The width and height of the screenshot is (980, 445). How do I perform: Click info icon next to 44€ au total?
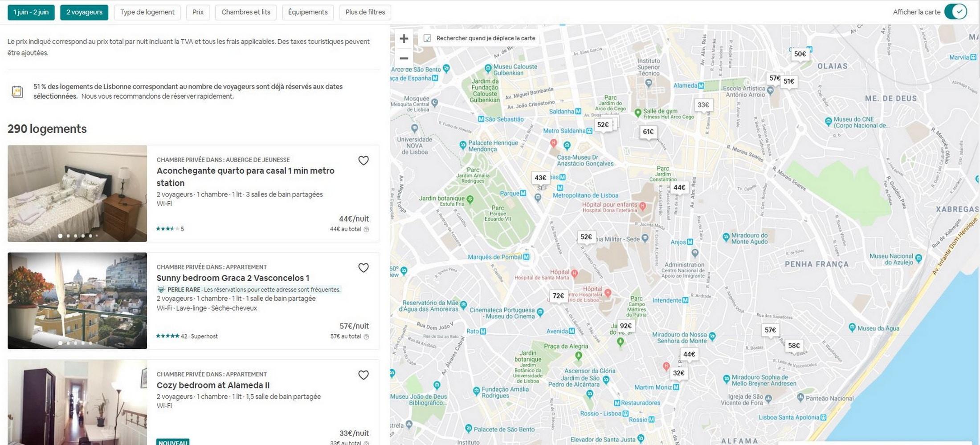click(x=366, y=229)
